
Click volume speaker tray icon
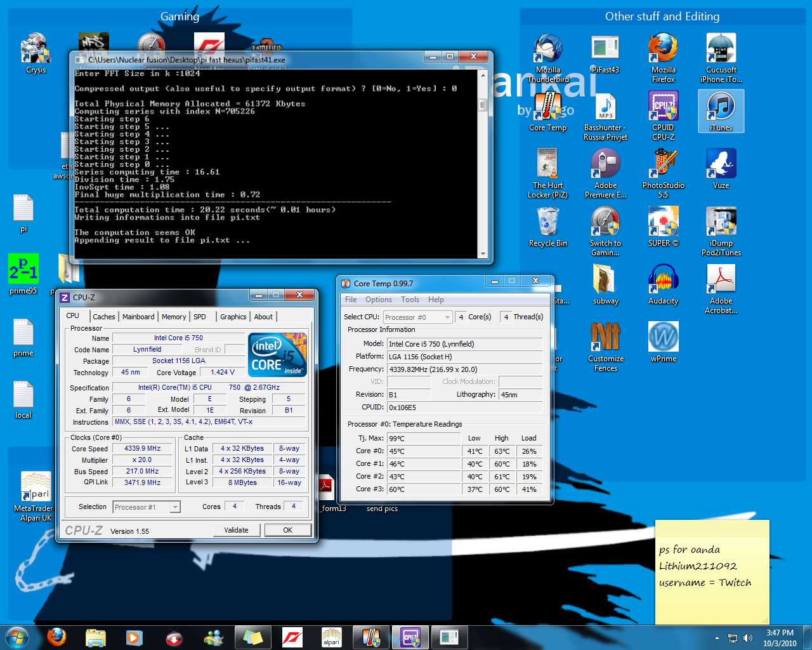tap(748, 637)
